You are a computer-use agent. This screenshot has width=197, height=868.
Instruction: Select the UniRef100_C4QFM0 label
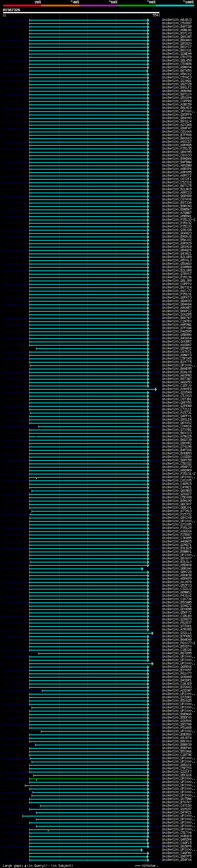(x=177, y=853)
